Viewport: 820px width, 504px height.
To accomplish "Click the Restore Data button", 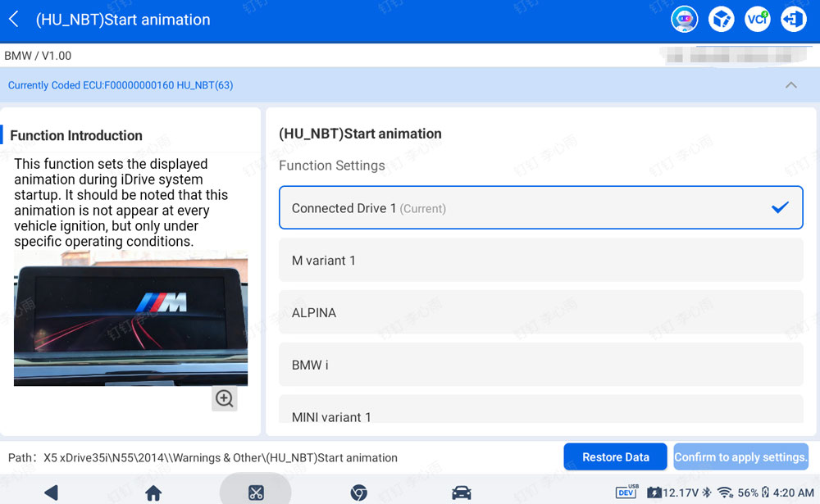I will [x=615, y=457].
